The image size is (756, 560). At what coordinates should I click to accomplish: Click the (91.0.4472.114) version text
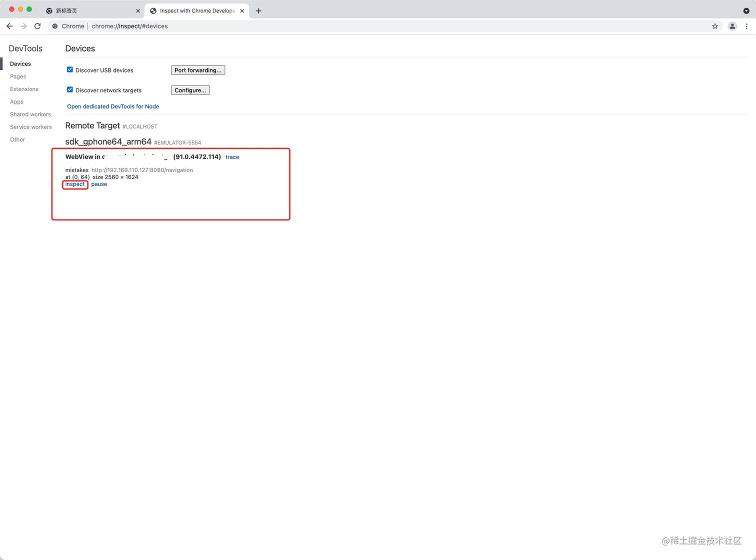197,156
